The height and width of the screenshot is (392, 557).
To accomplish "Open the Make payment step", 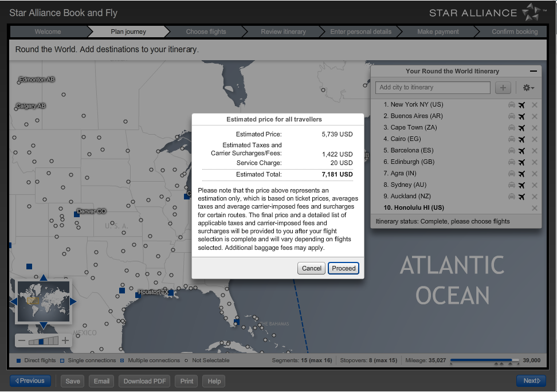I will (x=438, y=32).
